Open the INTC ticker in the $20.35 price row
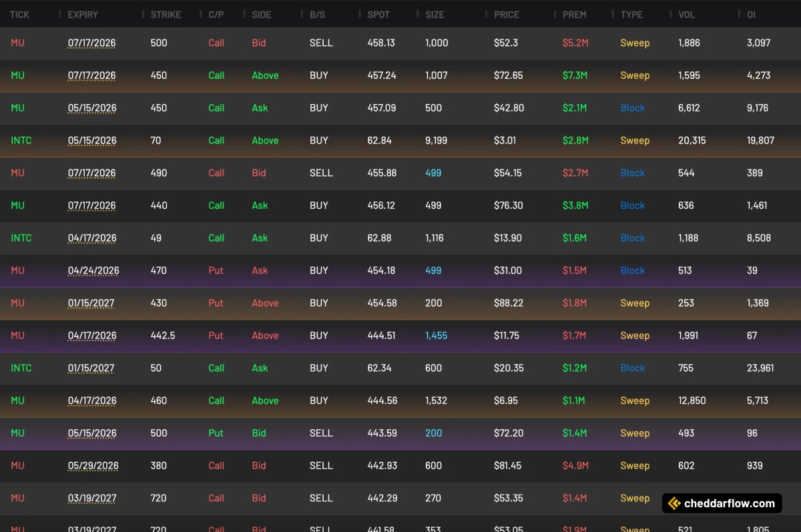Viewport: 801px width, 532px height. pos(21,368)
